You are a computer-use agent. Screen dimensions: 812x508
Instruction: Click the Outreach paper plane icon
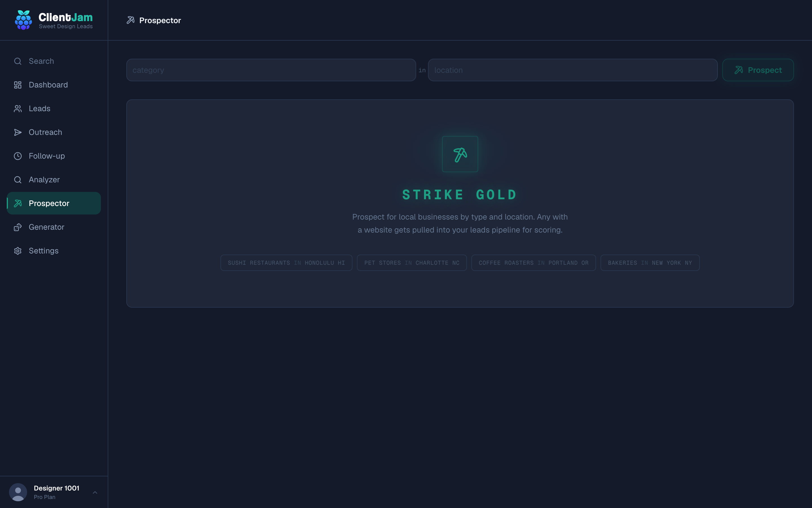pos(18,132)
